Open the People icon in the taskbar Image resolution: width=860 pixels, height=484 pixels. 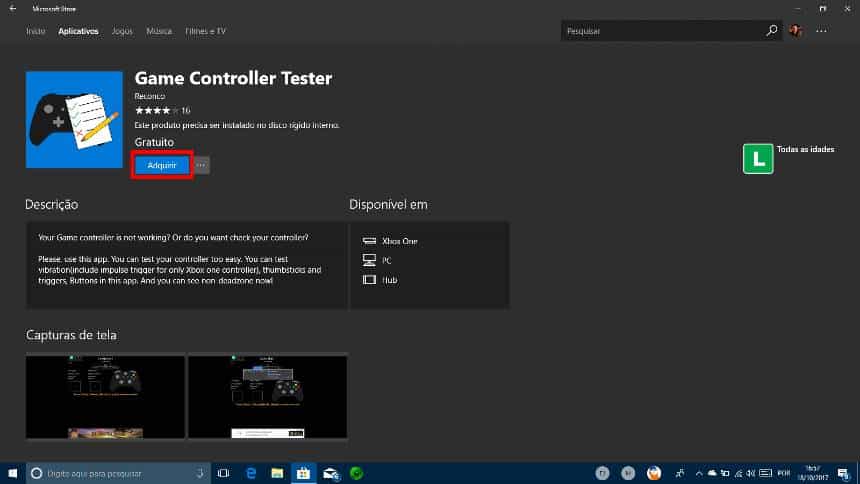point(680,473)
